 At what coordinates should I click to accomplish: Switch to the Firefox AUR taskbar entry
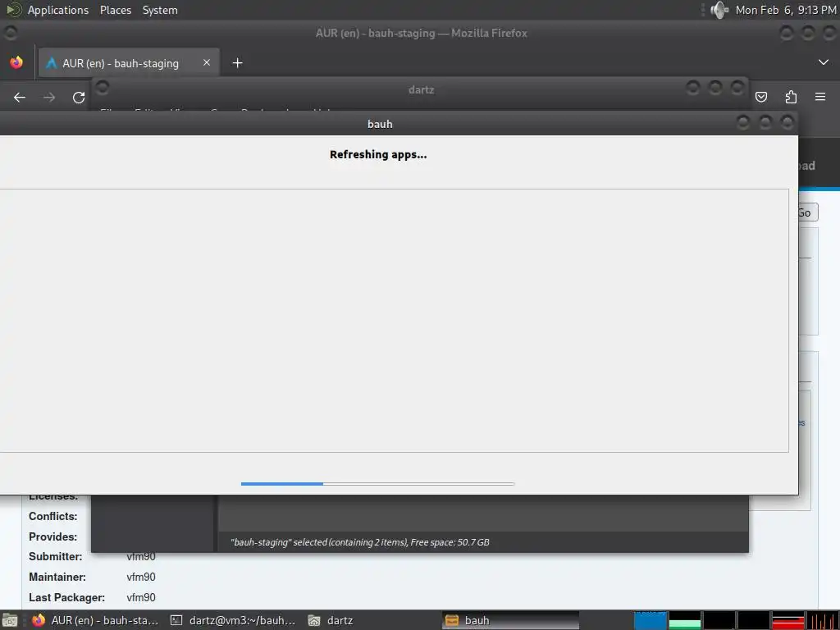click(95, 620)
